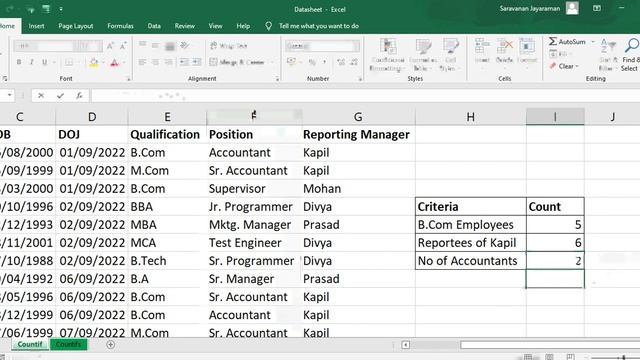
Task: Click AutoSum button
Action: point(567,42)
